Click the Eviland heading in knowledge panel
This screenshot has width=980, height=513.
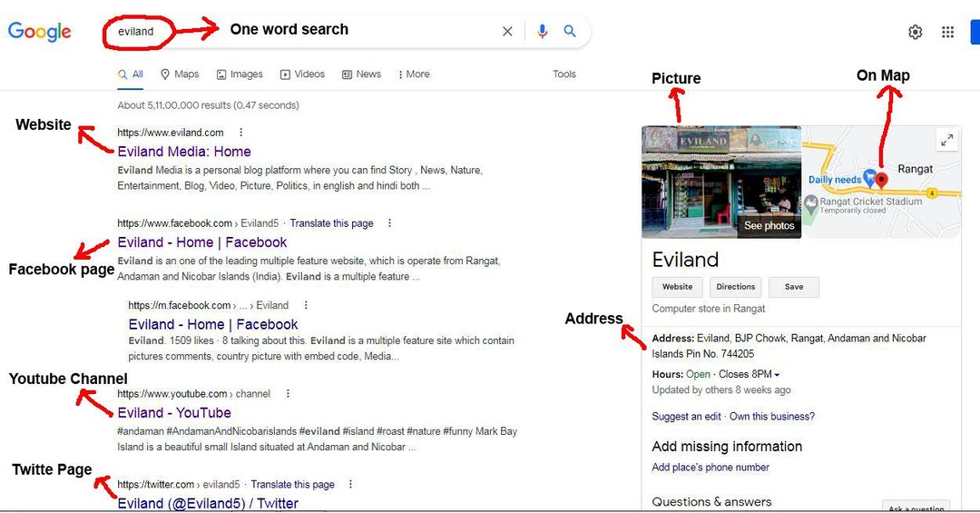point(685,259)
